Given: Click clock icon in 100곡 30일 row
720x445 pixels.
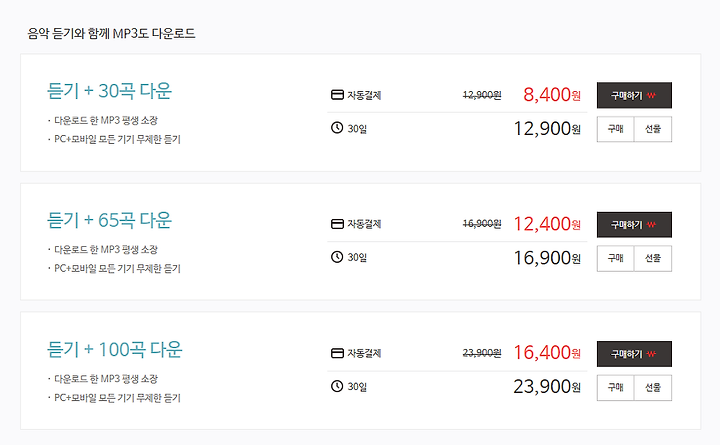Looking at the screenshot, I should [337, 386].
